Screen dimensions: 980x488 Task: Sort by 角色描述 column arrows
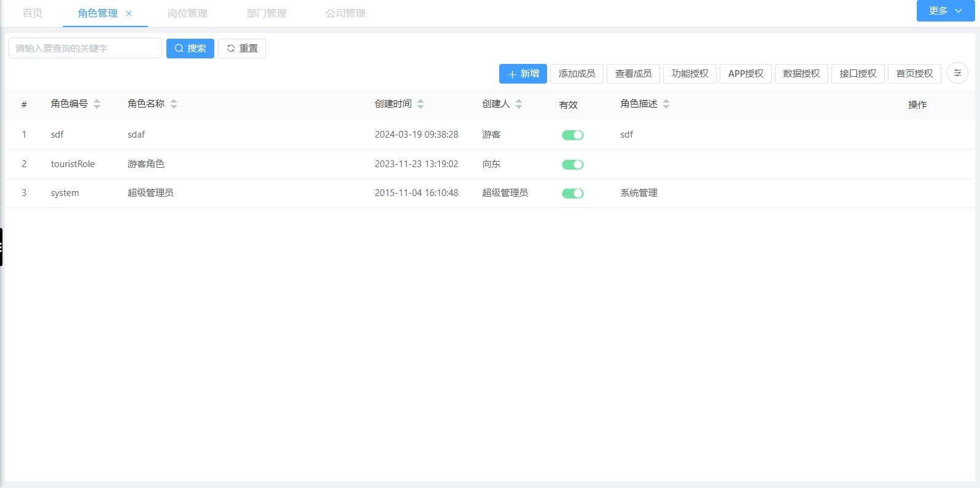[x=666, y=104]
